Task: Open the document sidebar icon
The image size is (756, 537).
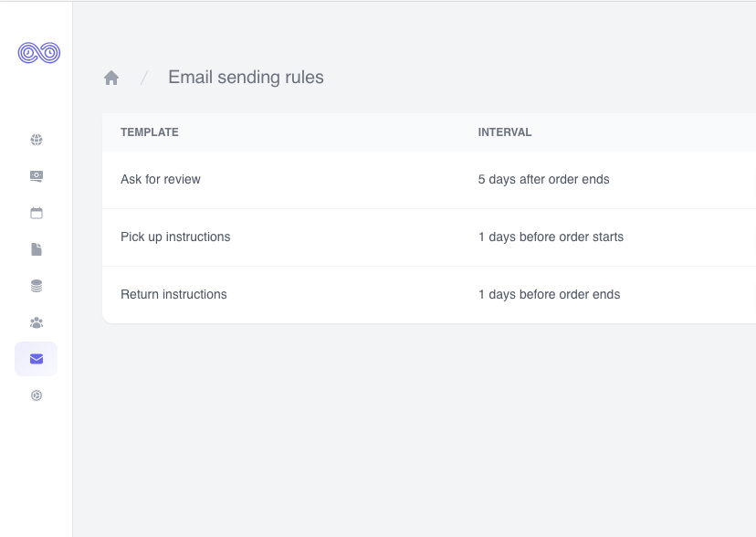Action: point(37,249)
